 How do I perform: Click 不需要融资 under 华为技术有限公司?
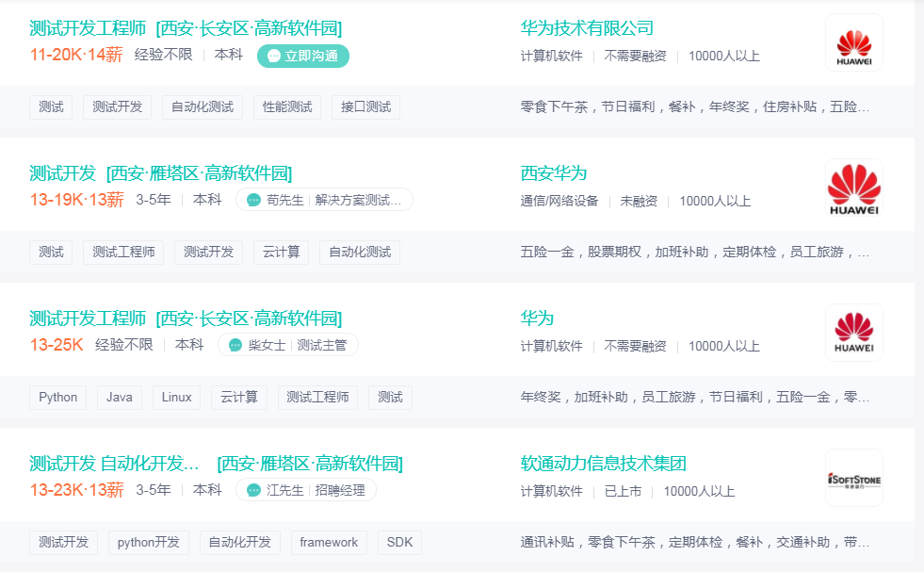[635, 56]
